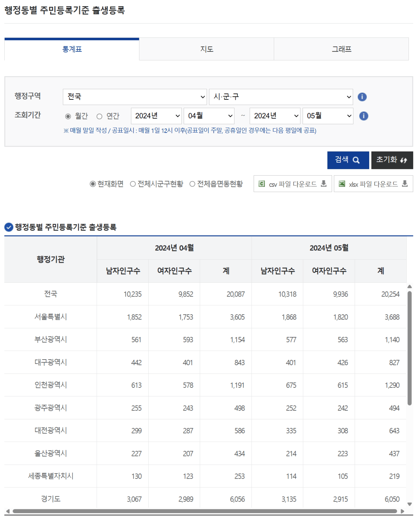Viewport: 420px width, 520px height.
Task: Open the 시·군·구 district dropdown
Action: [281, 97]
